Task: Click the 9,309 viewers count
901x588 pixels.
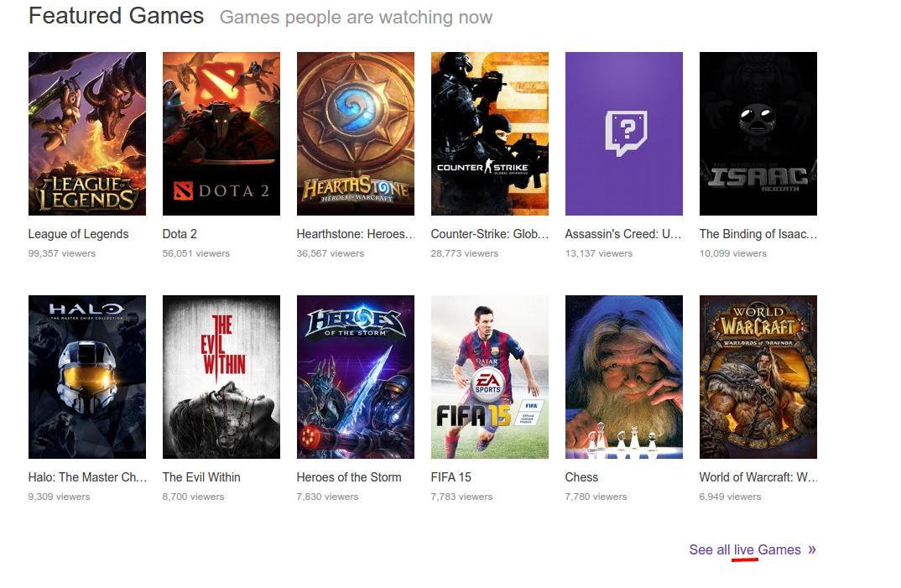Action: [60, 497]
